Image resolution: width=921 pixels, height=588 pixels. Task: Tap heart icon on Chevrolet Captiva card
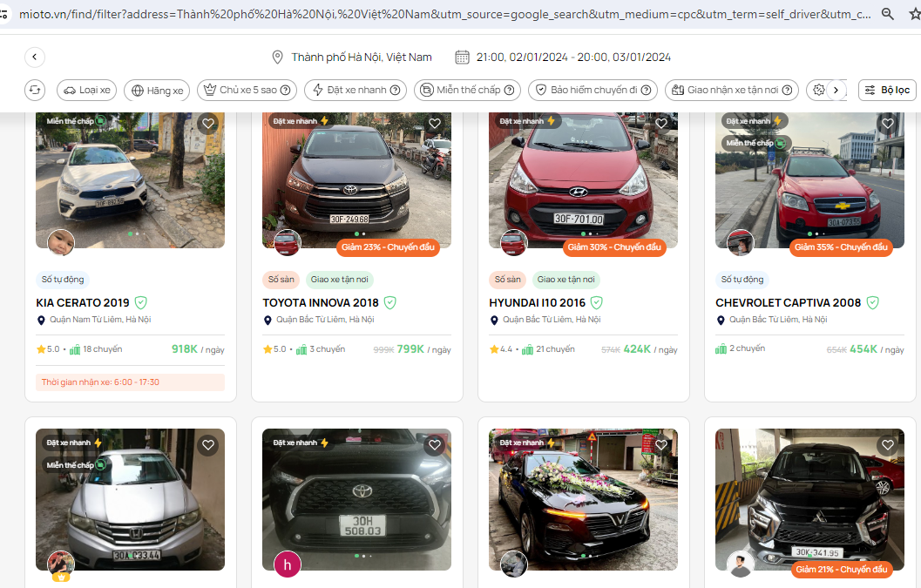pyautogui.click(x=887, y=124)
